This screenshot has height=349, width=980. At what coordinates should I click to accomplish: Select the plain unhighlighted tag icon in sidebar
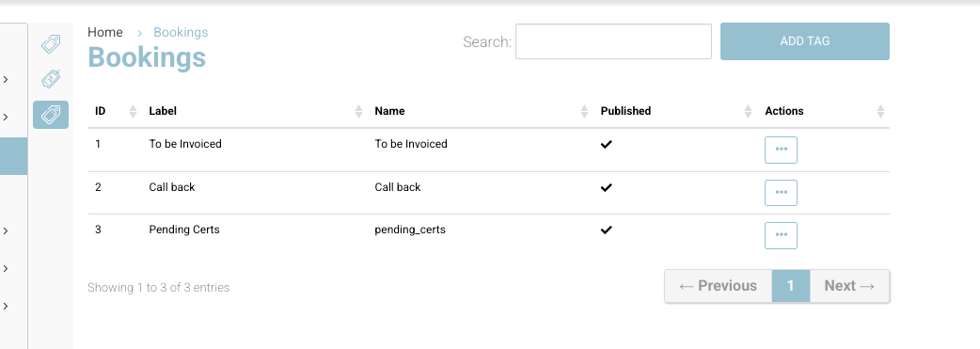tap(51, 44)
